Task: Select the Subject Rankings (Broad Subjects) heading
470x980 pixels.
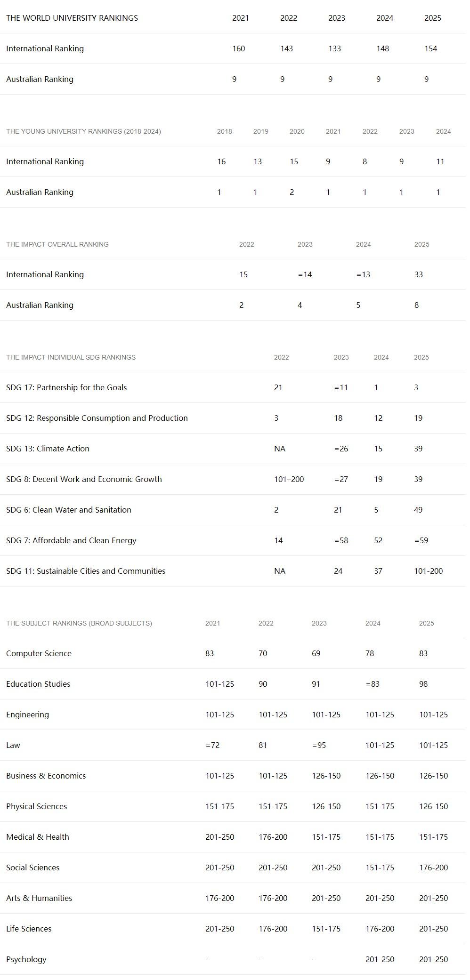Action: pyautogui.click(x=79, y=623)
